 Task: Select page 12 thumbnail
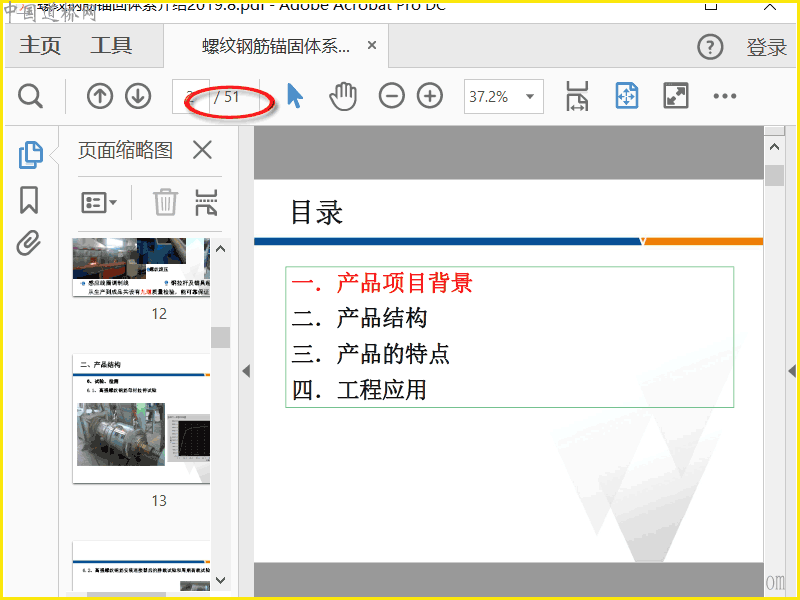[x=141, y=267]
